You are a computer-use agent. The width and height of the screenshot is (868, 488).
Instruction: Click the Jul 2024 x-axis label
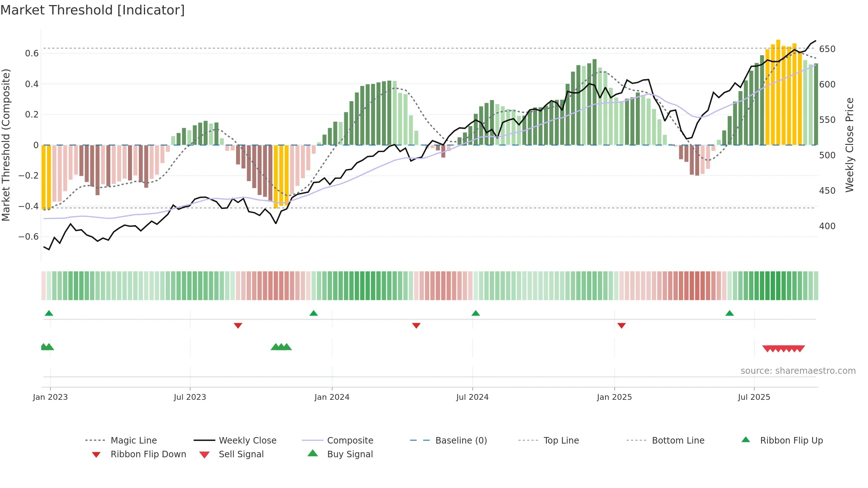coord(472,397)
